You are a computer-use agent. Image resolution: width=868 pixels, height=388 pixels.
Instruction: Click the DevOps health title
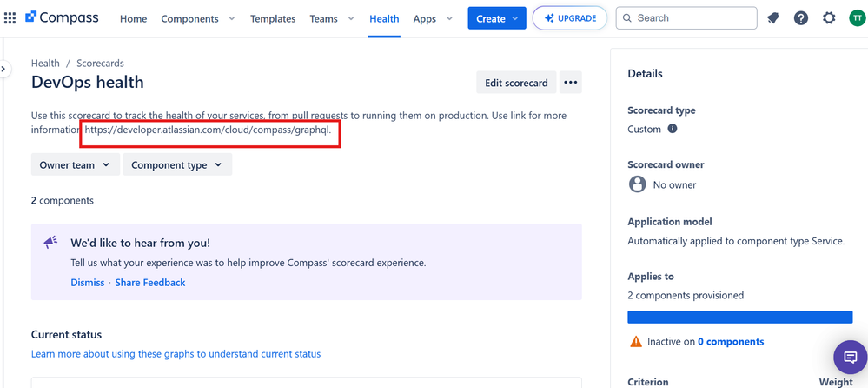(x=88, y=82)
